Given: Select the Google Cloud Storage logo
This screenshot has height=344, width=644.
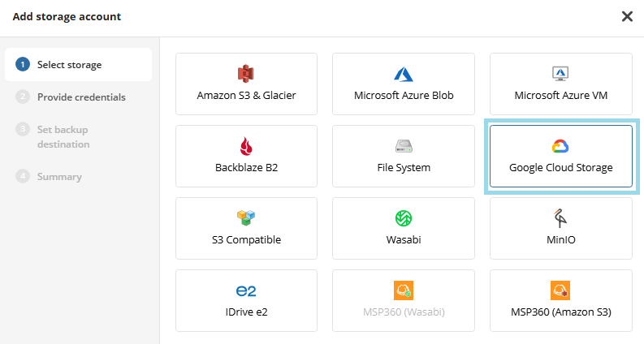Looking at the screenshot, I should click(x=560, y=146).
